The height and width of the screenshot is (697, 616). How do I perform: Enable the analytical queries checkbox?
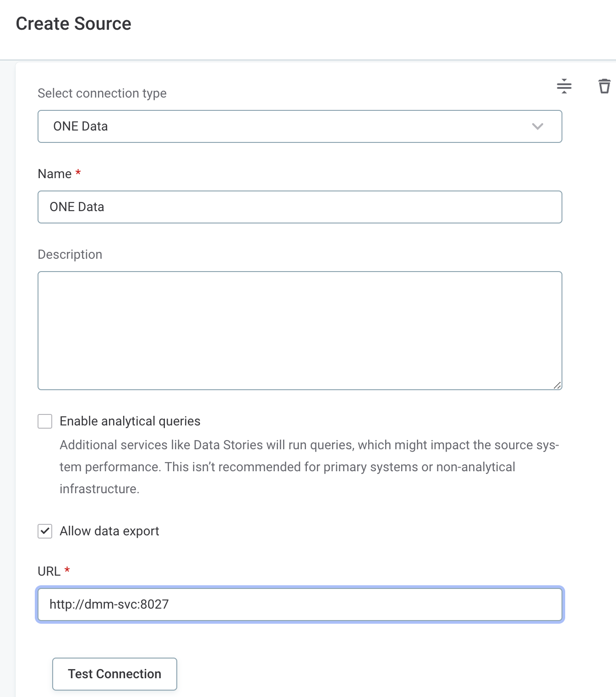tap(45, 421)
